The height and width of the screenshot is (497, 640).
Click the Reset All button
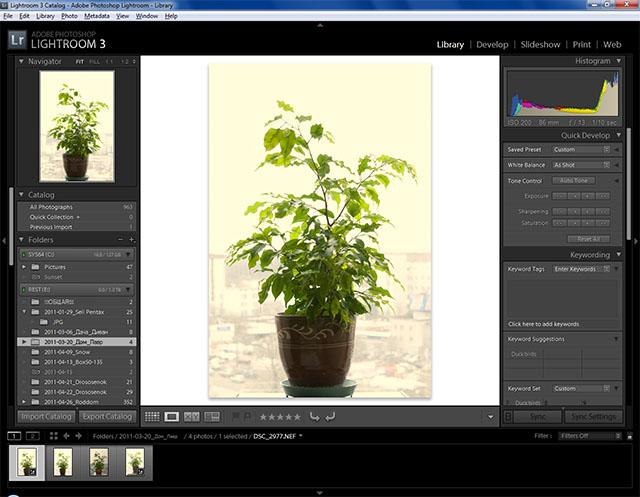click(589, 239)
